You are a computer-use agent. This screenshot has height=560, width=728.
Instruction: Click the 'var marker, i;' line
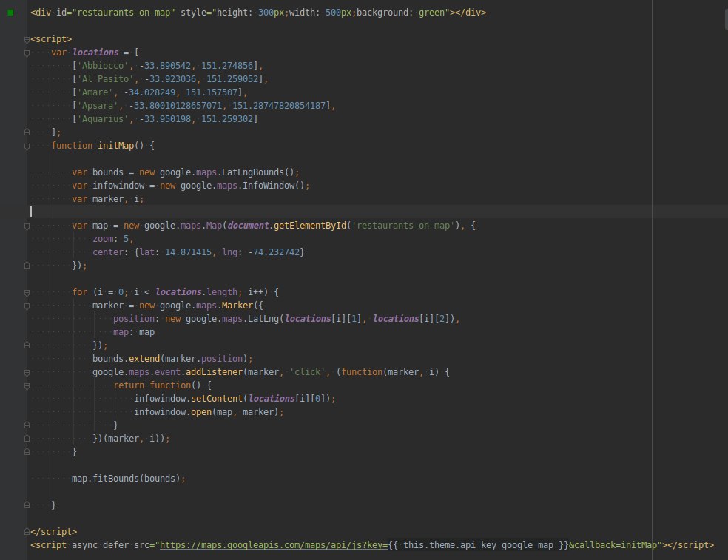coord(108,199)
